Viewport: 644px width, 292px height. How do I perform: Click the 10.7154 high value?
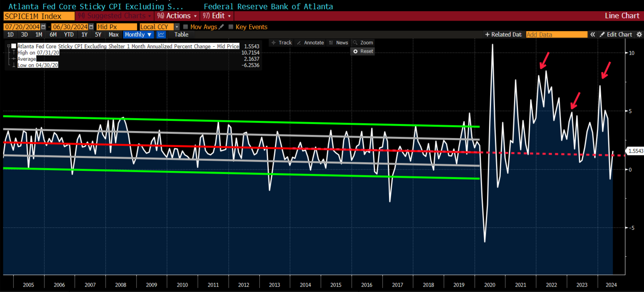(x=250, y=53)
